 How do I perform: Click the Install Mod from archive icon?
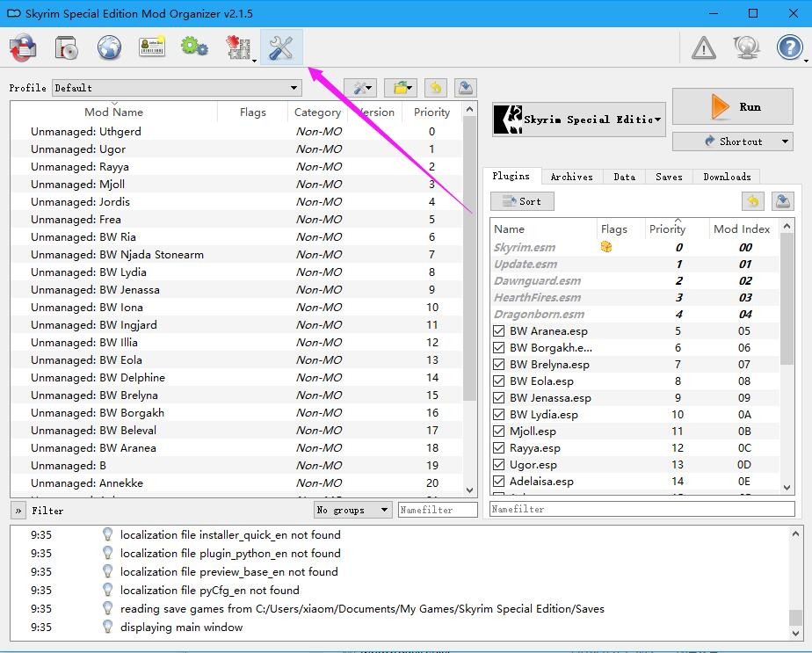pyautogui.click(x=66, y=47)
